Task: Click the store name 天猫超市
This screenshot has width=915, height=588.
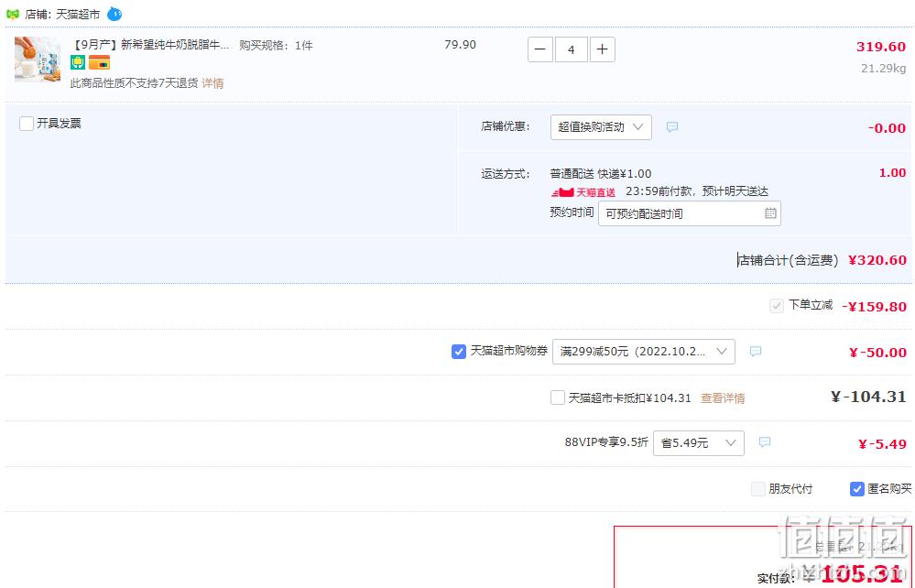Action: coord(78,14)
